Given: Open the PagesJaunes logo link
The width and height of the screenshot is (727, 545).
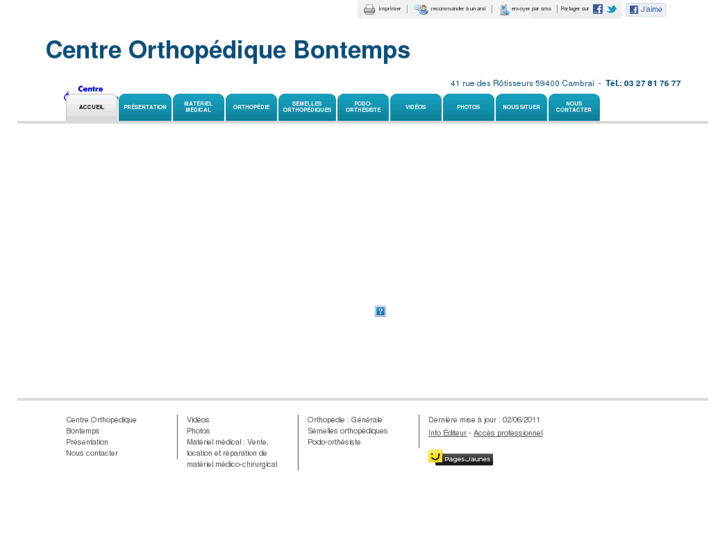Looking at the screenshot, I should 460,458.
